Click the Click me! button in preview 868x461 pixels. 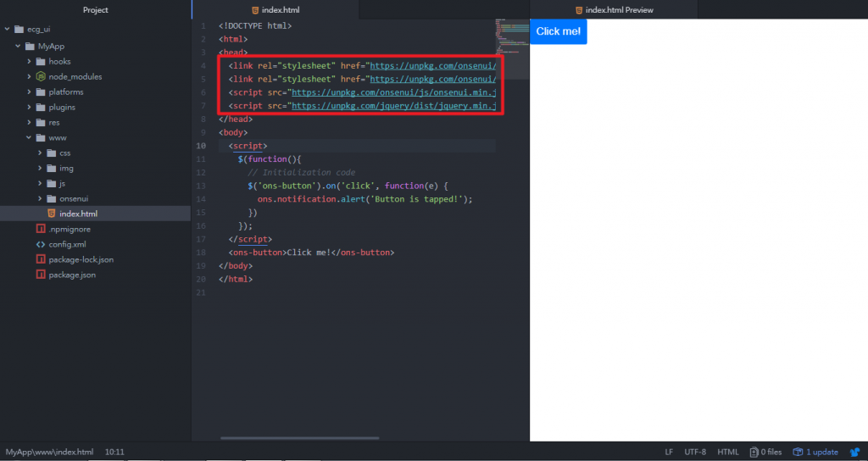(558, 31)
